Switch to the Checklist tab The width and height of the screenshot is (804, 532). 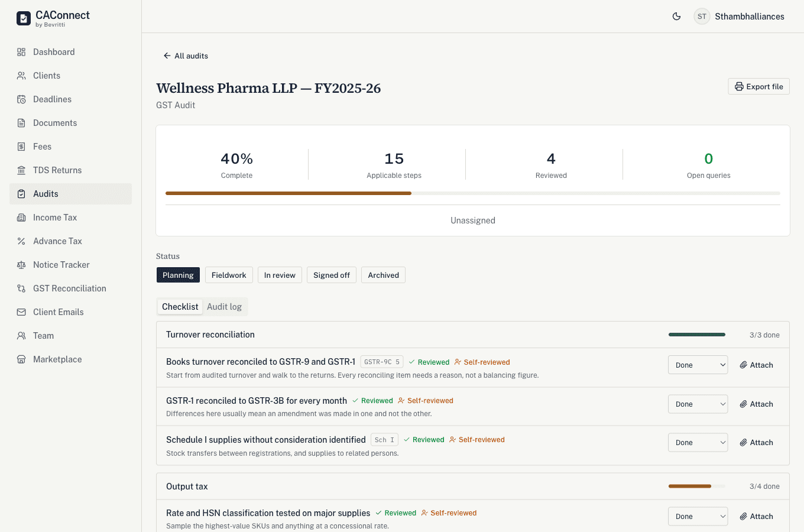pyautogui.click(x=180, y=307)
